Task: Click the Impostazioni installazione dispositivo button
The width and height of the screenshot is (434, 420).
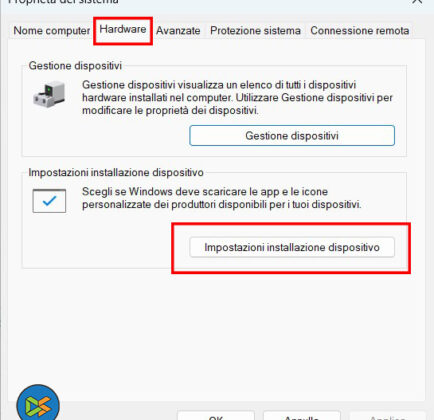Action: point(292,247)
